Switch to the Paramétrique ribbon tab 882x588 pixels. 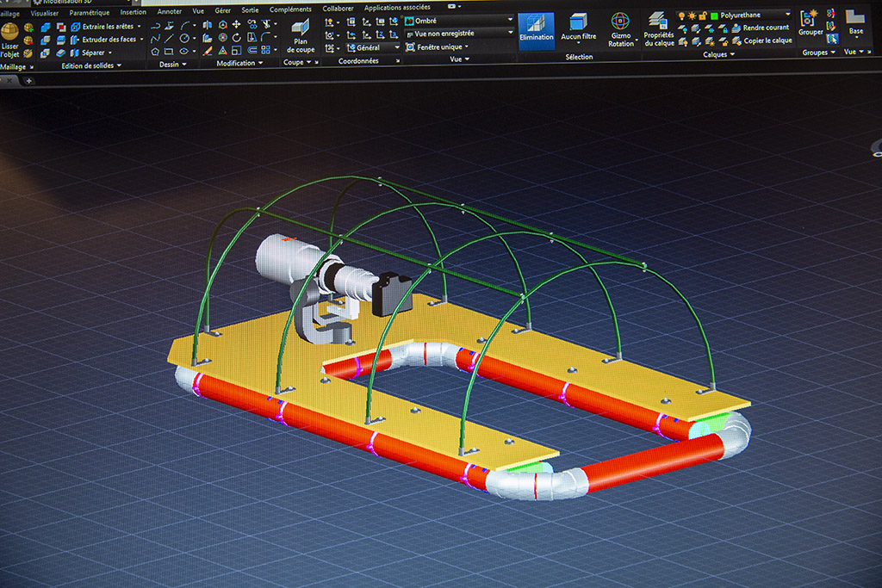pos(90,12)
